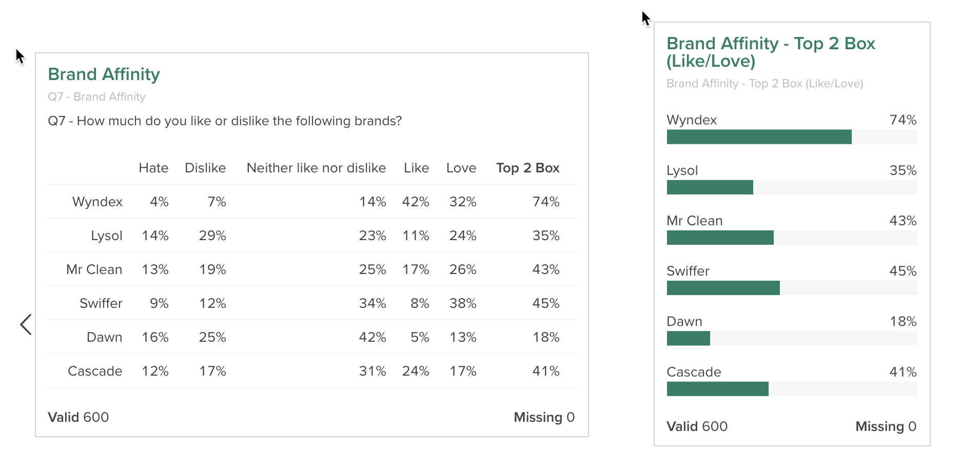Image resolution: width=980 pixels, height=470 pixels.
Task: Click the Love column header
Action: 461,168
